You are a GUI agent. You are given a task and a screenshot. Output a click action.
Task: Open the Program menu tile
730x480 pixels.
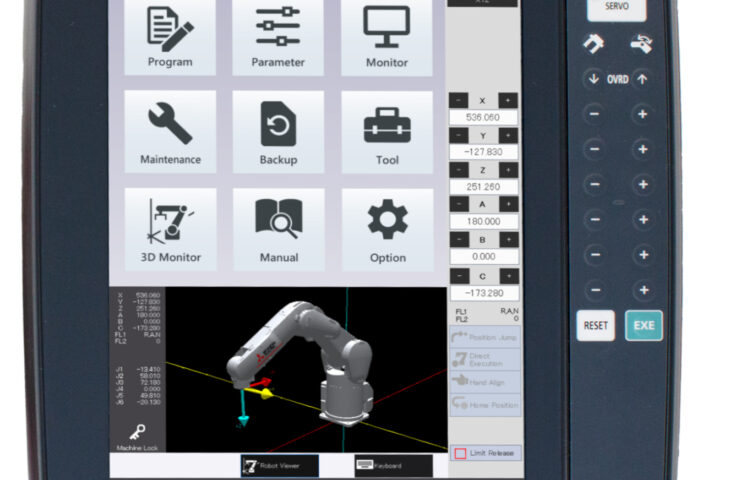click(169, 36)
